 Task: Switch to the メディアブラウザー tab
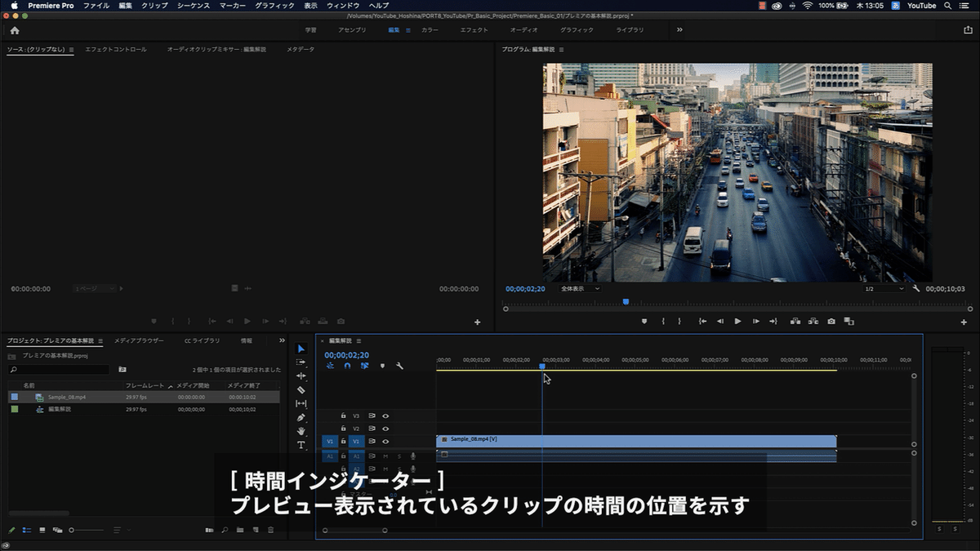[139, 340]
